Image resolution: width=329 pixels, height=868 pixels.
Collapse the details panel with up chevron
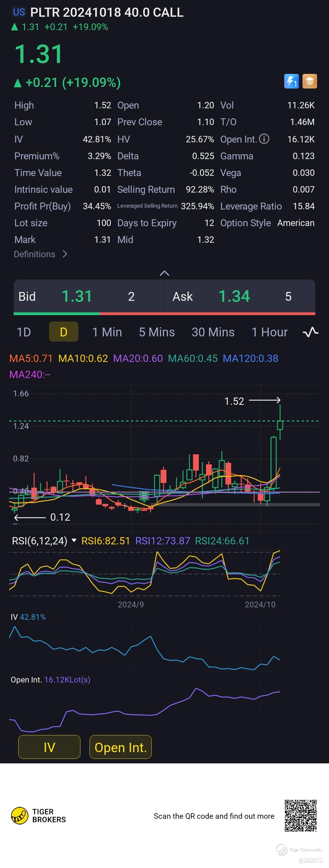[x=164, y=273]
